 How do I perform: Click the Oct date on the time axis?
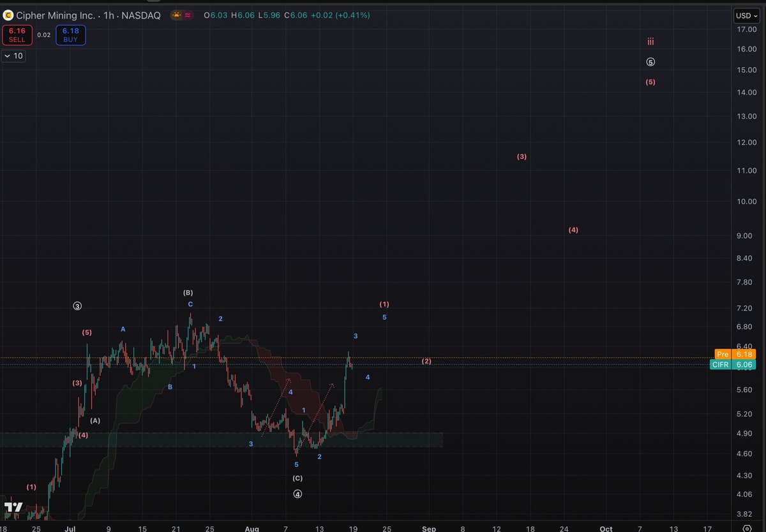click(x=606, y=529)
